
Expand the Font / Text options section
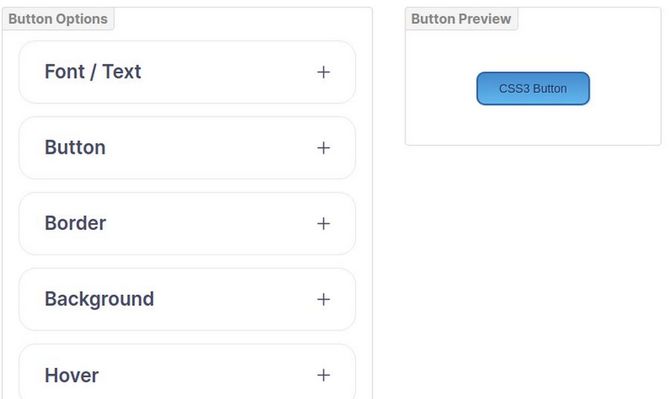pos(187,72)
